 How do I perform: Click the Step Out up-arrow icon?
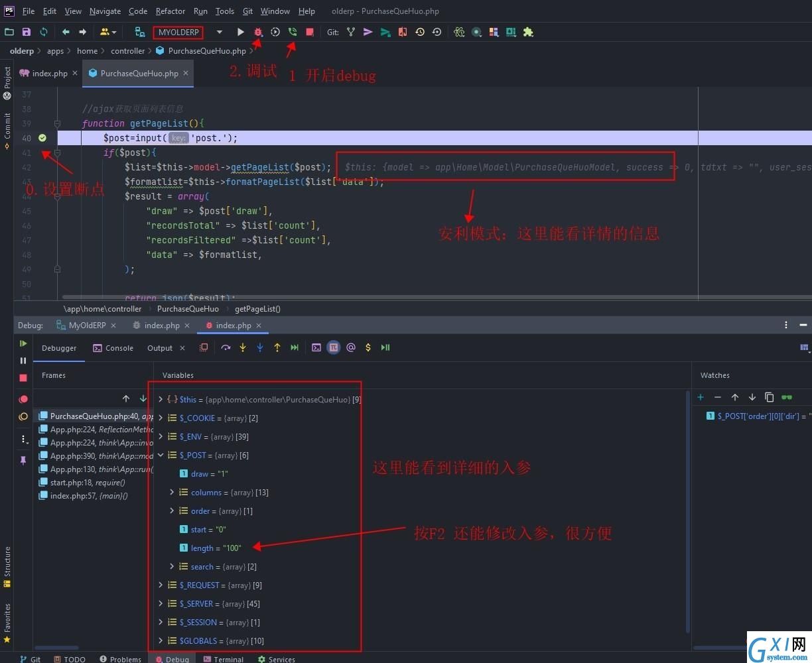[277, 347]
